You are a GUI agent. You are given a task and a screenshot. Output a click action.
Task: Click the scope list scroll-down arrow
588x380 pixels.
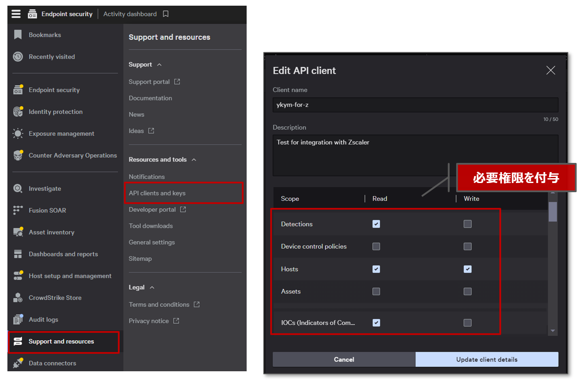point(553,331)
